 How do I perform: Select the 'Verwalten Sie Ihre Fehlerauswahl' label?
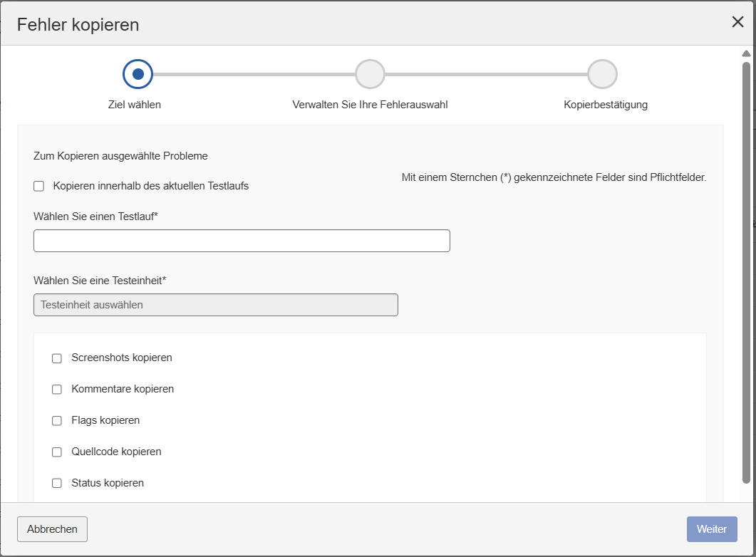[x=370, y=104]
